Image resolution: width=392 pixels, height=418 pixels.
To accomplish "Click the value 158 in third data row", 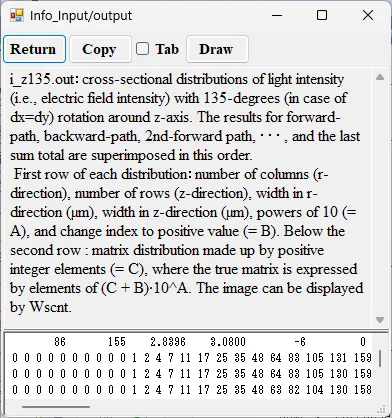I will tap(363, 389).
